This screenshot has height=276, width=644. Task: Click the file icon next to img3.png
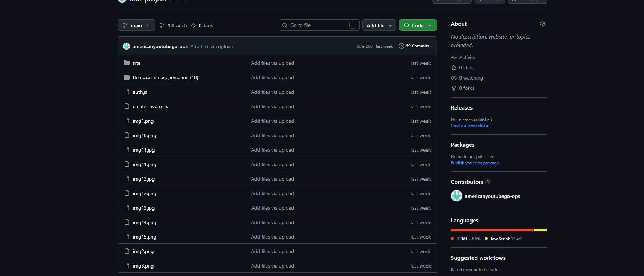point(127,265)
